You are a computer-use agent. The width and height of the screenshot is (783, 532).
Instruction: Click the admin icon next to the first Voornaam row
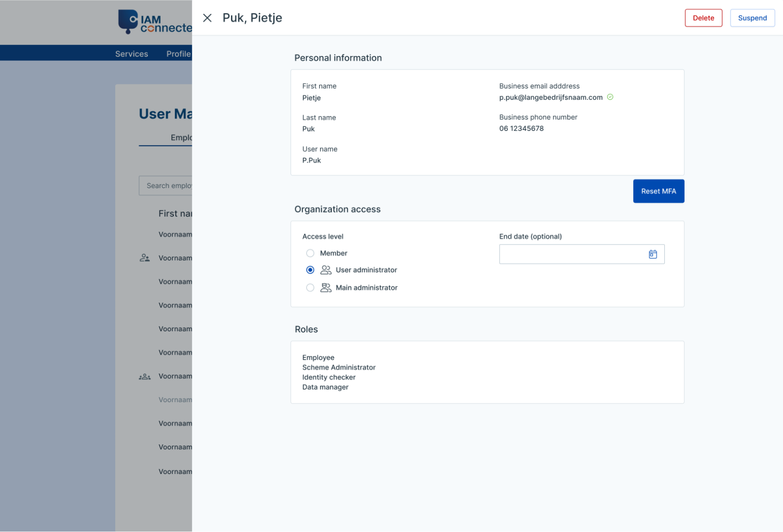pos(145,257)
